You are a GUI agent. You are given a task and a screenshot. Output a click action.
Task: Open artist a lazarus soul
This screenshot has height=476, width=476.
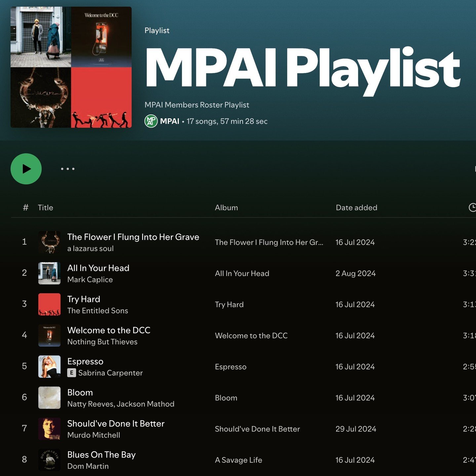pyautogui.click(x=91, y=249)
